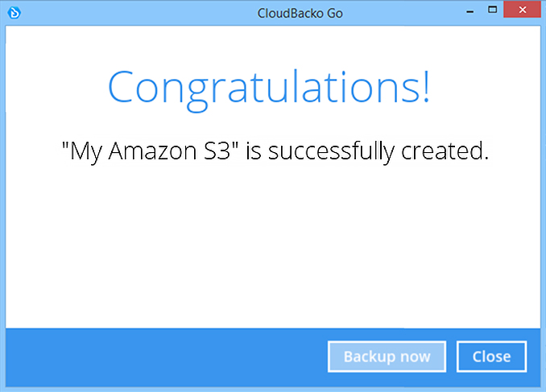Click the "My Amazon S3" backup set name
Image resolution: width=546 pixels, height=392 pixels.
click(x=150, y=151)
